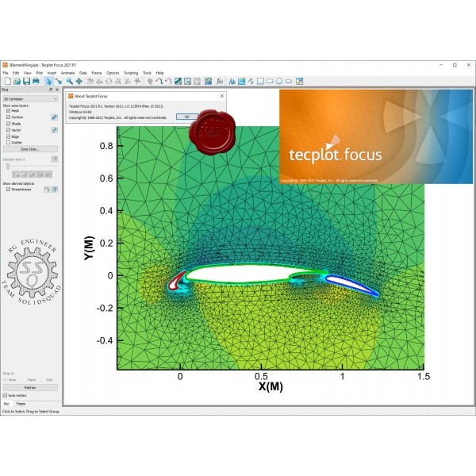Select the circle shape tool
The height and width of the screenshot is (476, 476).
point(279,81)
